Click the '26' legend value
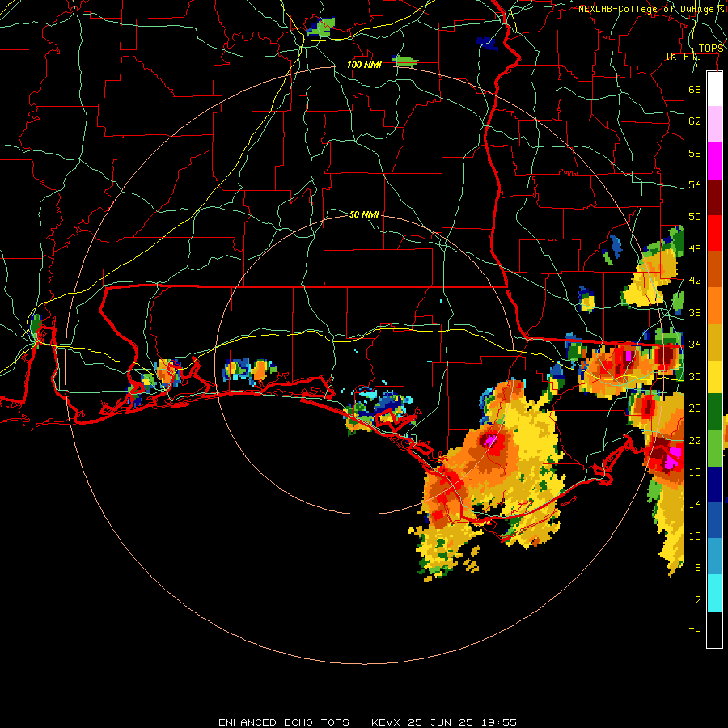 pos(695,408)
